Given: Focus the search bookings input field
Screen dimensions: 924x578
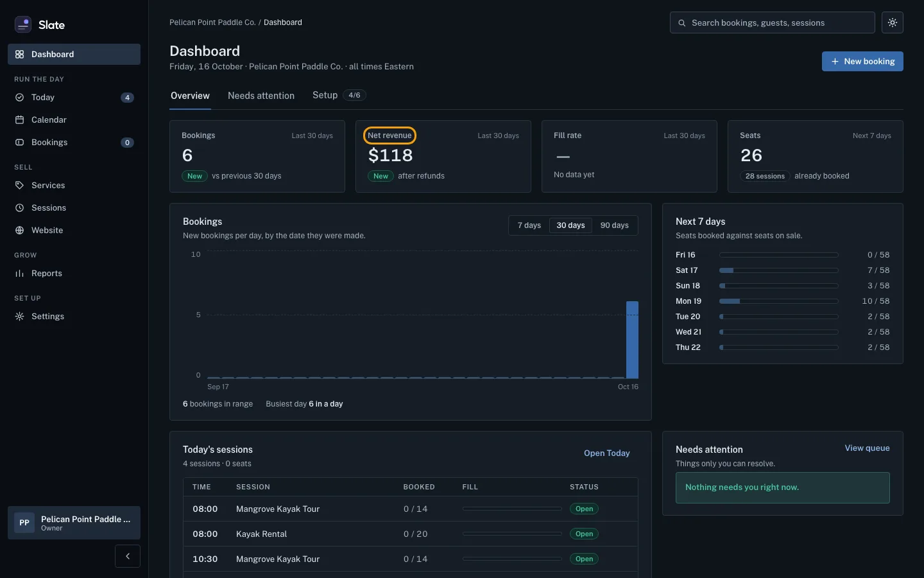Looking at the screenshot, I should [x=773, y=22].
